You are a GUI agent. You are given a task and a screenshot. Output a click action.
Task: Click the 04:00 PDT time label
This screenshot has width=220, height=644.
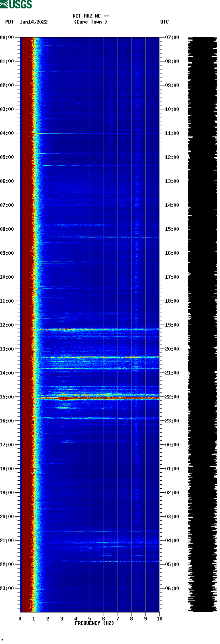7,133
